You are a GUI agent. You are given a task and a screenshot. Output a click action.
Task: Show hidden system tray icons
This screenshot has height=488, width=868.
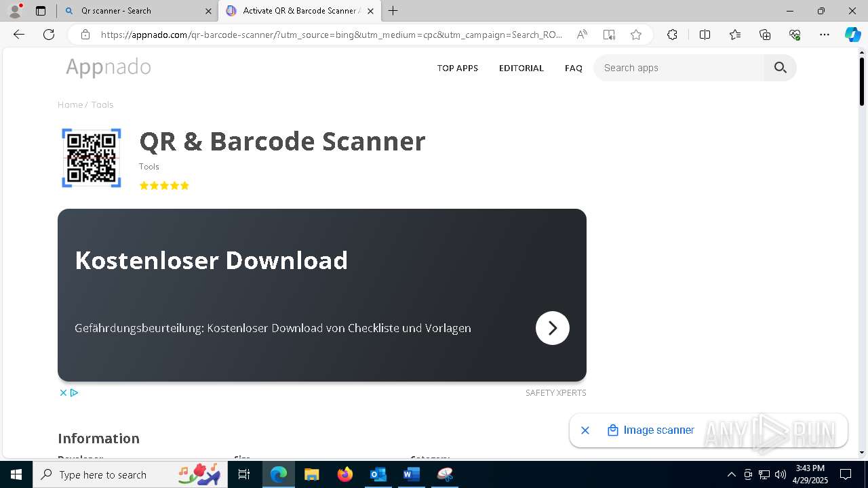coord(732,474)
